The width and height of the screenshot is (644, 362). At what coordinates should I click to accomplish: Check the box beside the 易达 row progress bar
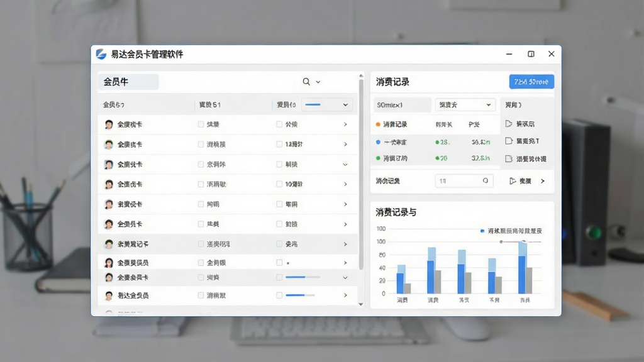279,295
